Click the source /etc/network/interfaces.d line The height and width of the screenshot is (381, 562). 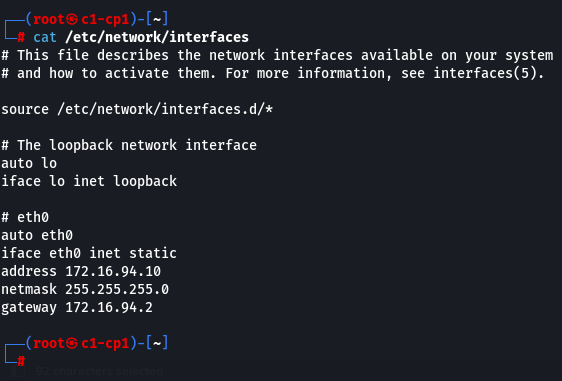coord(137,109)
